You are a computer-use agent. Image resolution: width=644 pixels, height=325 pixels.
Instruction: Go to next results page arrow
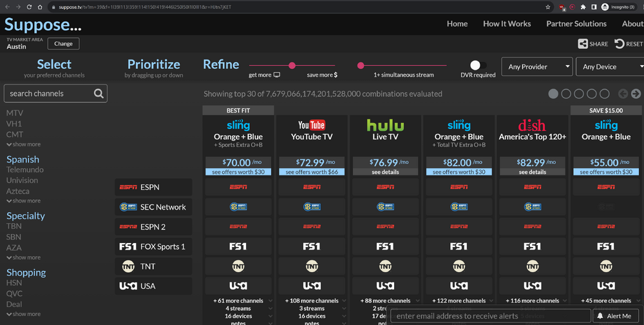(636, 94)
